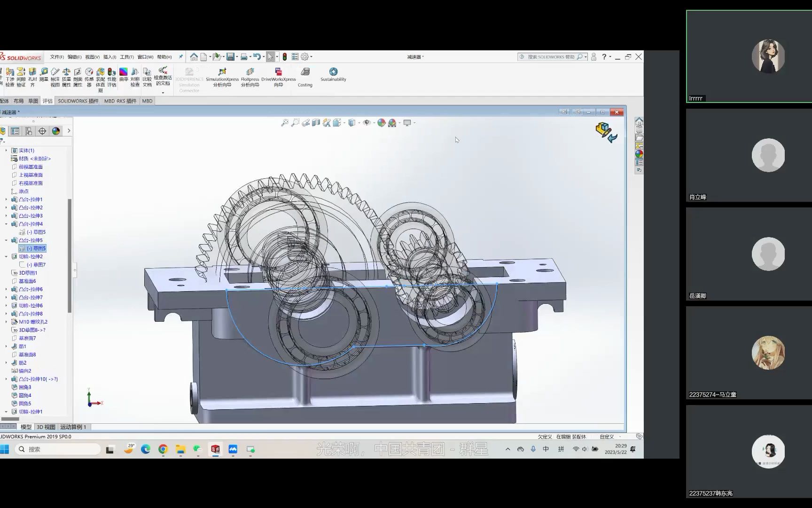The height and width of the screenshot is (508, 812).
Task: Collapse the 切除-拉伸2 feature node
Action: coord(6,257)
